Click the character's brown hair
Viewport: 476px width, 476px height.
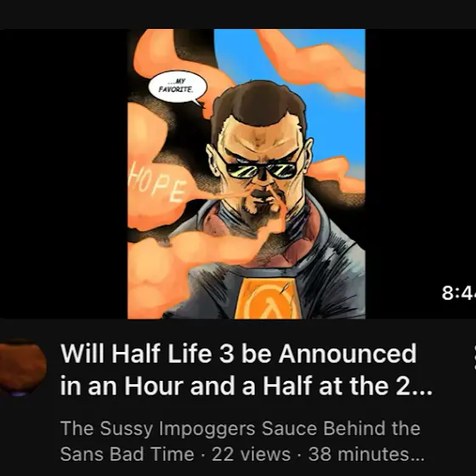click(258, 105)
